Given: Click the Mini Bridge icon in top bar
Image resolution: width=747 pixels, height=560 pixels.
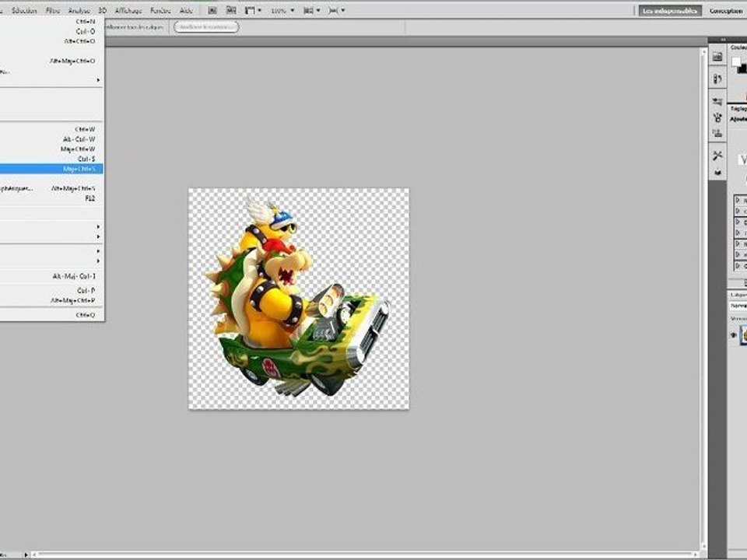Looking at the screenshot, I should point(231,10).
